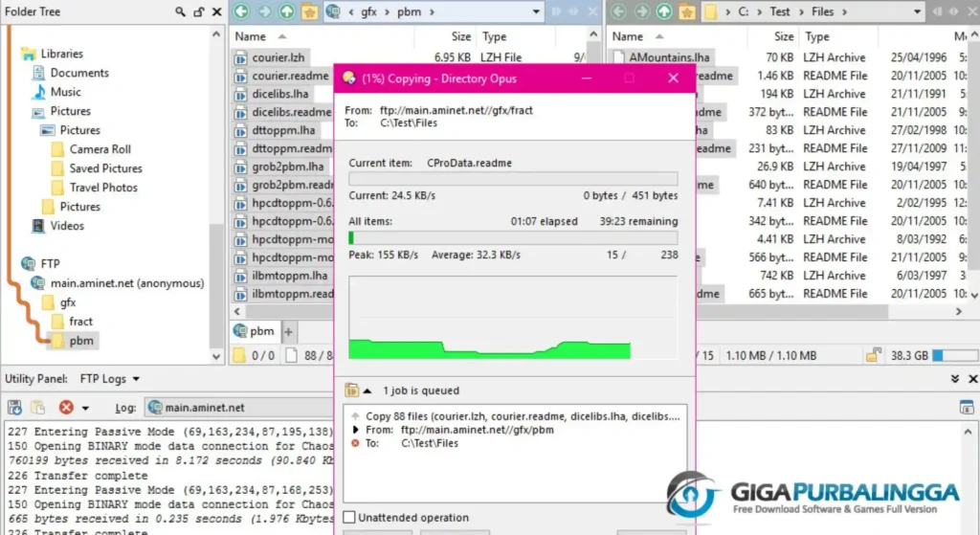980x535 pixels.
Task: Open the dropdown arrow beside clear log icon
Action: (x=85, y=408)
